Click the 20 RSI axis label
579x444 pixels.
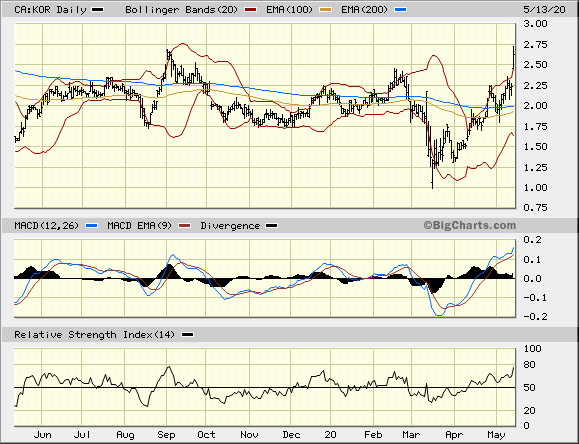530,410
